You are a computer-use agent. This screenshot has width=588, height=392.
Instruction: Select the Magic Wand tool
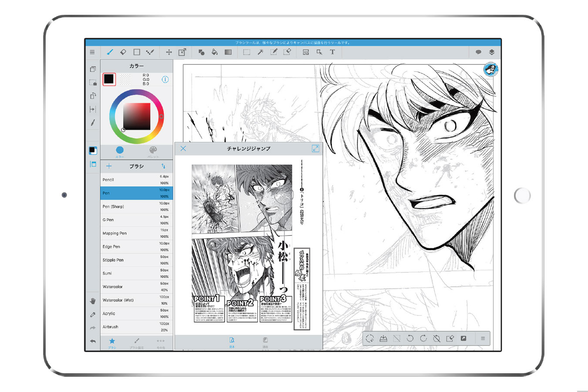260,52
